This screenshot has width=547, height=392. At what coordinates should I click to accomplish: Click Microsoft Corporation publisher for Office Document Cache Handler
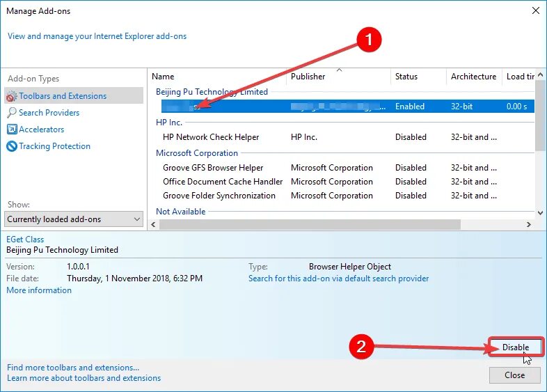click(332, 182)
